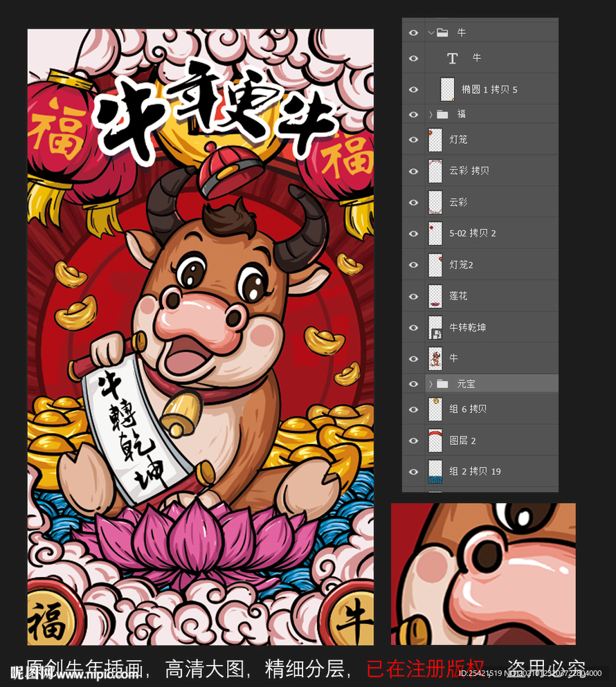Hide the 灯笼 layer
The height and width of the screenshot is (687, 616).
(x=413, y=139)
